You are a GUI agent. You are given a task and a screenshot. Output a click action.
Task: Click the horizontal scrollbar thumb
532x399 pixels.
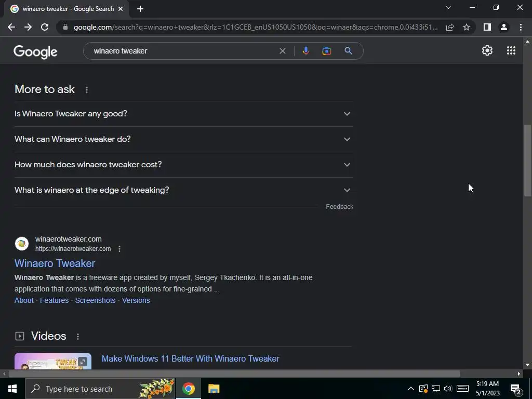coord(234,374)
